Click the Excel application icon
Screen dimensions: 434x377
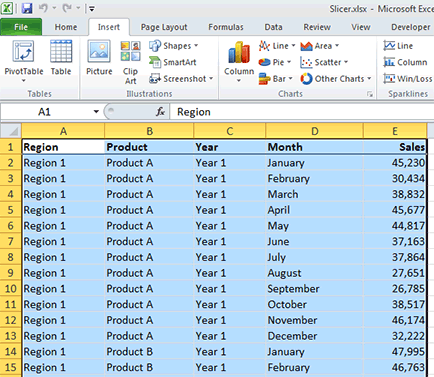click(7, 8)
